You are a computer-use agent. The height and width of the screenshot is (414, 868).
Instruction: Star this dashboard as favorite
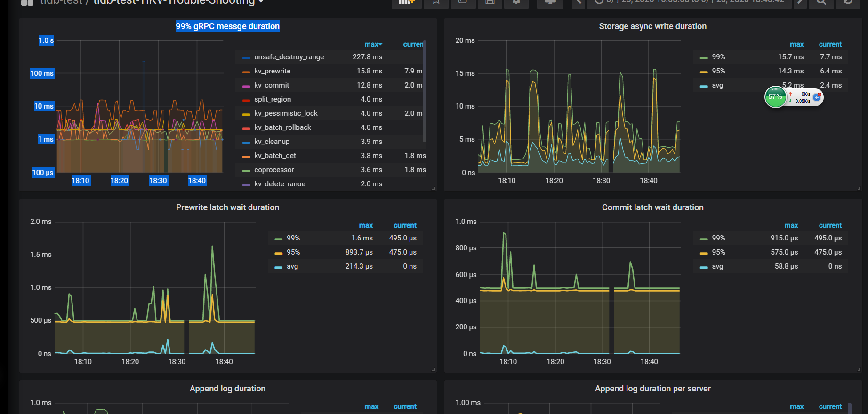(x=436, y=2)
